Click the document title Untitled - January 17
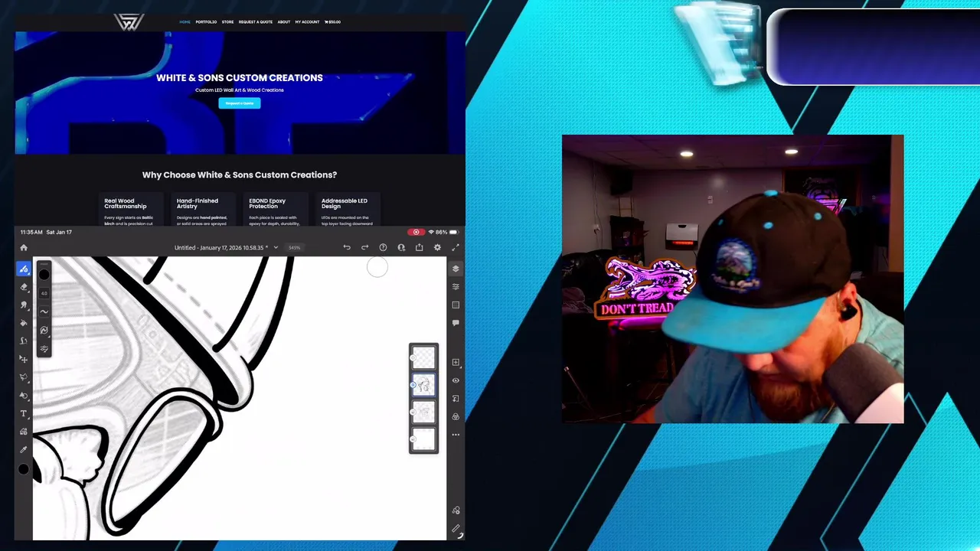Viewport: 980px width, 551px height. click(220, 247)
